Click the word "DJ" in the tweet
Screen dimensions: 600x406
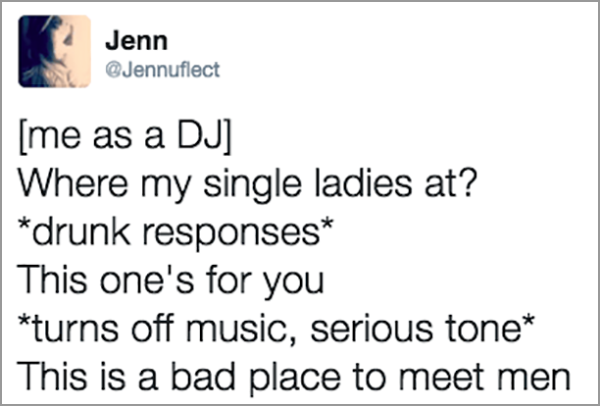pos(200,138)
